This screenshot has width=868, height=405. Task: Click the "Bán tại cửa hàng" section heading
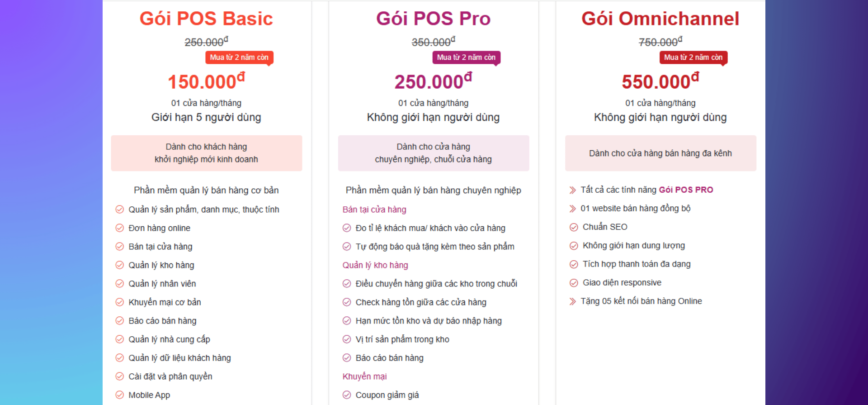pyautogui.click(x=374, y=210)
